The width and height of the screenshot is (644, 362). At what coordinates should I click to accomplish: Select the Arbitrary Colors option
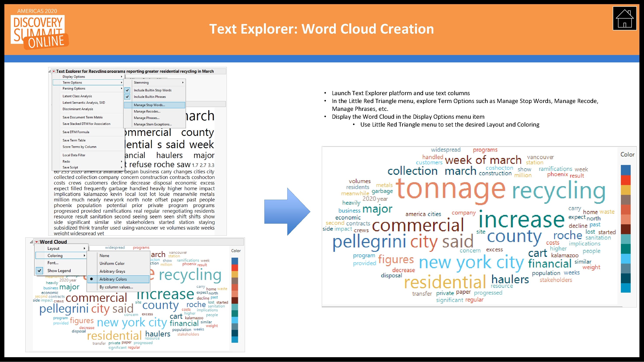pyautogui.click(x=113, y=279)
